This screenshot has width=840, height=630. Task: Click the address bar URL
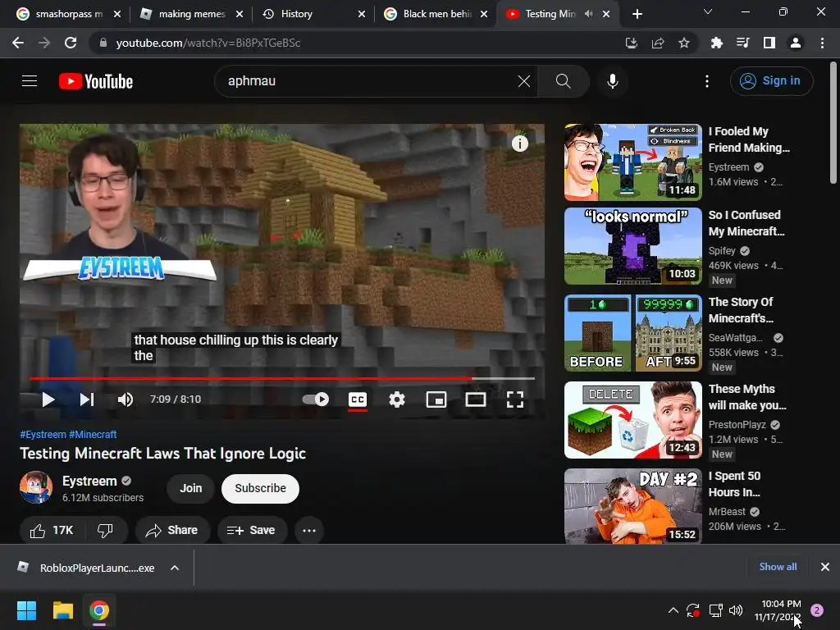208,43
